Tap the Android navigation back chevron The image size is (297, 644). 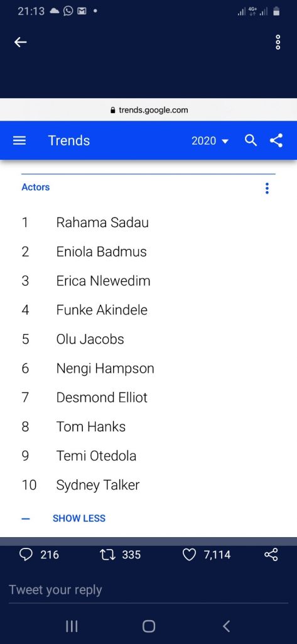click(226, 626)
